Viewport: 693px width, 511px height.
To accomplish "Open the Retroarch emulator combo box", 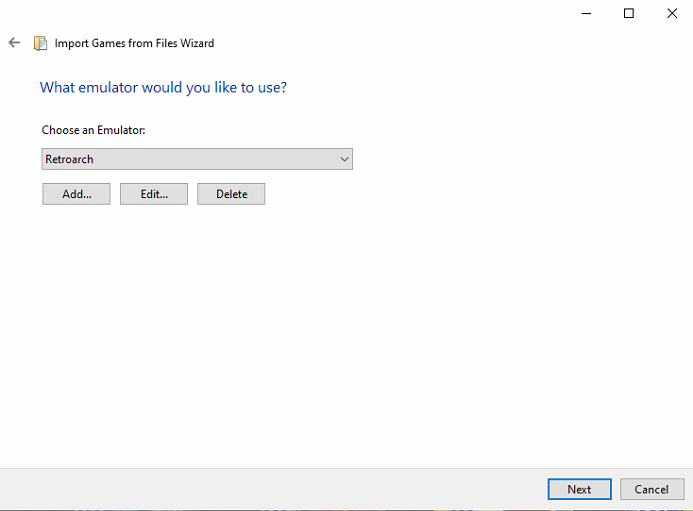I will 197,159.
